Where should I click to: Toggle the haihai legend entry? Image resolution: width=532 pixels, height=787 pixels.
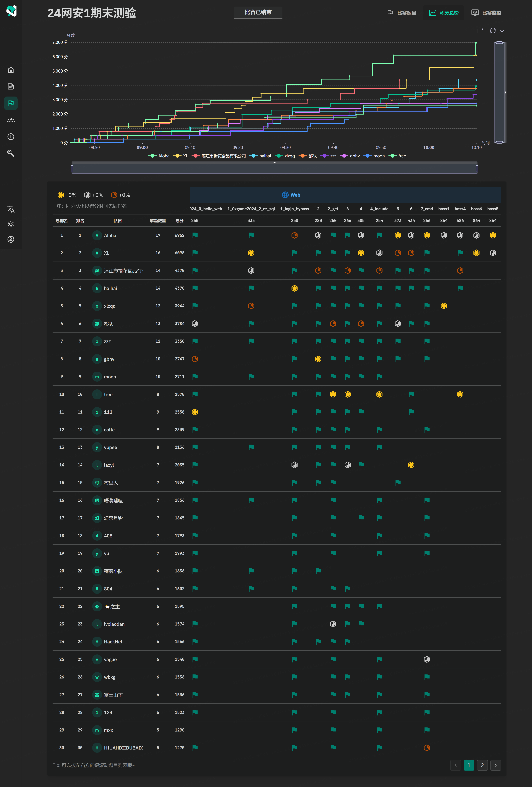coord(260,156)
